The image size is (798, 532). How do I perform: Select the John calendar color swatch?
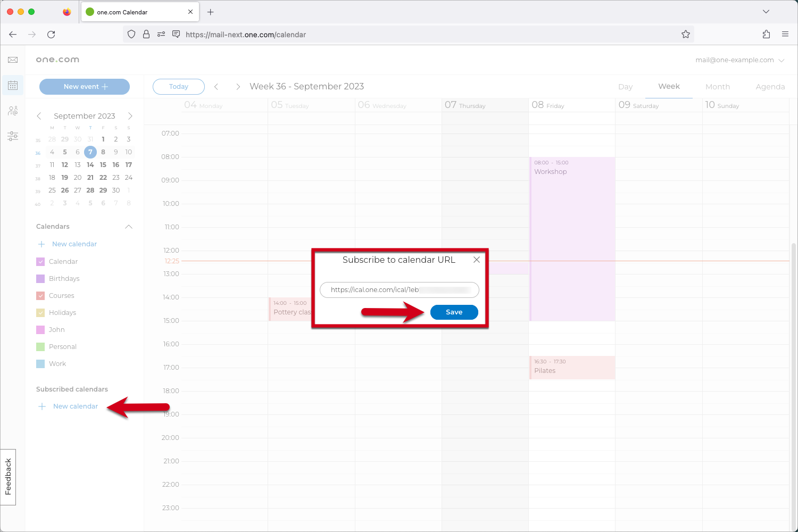point(40,329)
